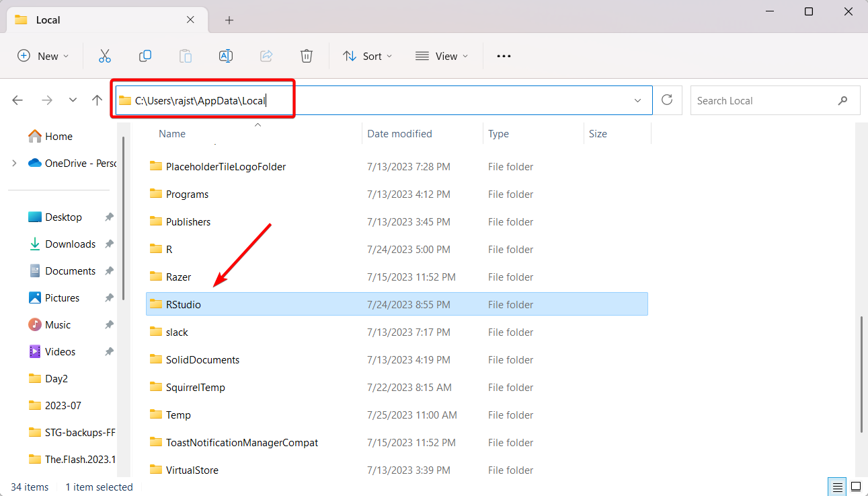Open the New dropdown menu
This screenshot has height=496, width=868.
[x=43, y=57]
